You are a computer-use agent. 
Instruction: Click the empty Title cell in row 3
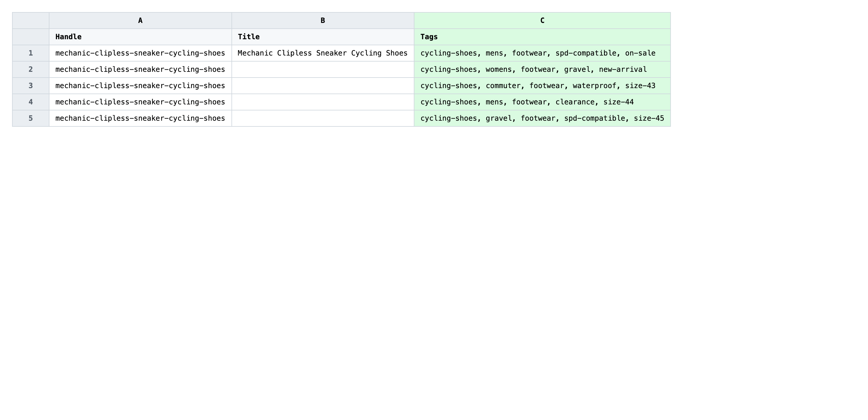point(323,86)
